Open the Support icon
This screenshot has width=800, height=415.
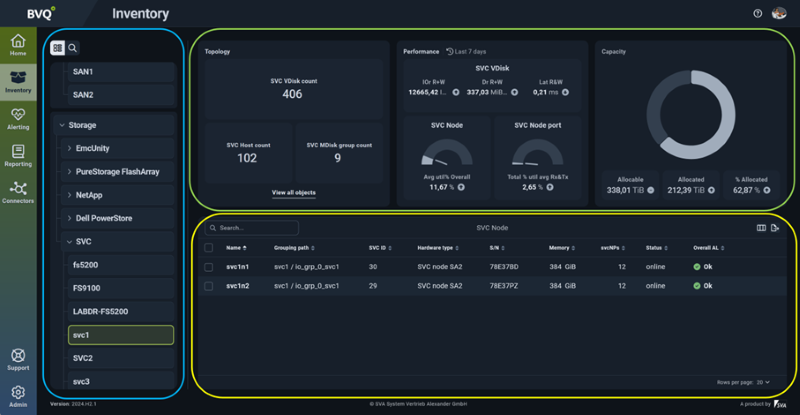(18, 358)
